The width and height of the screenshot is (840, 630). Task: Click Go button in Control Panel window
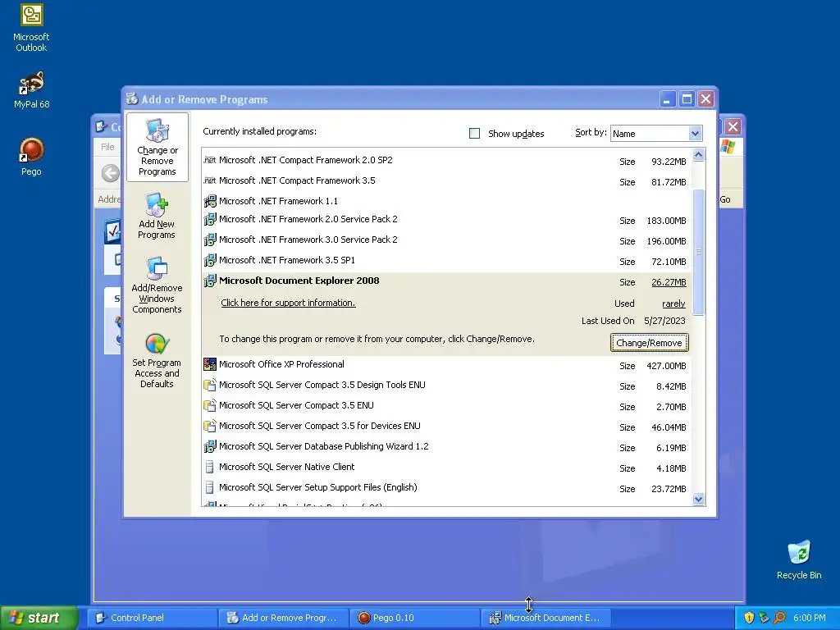click(725, 199)
